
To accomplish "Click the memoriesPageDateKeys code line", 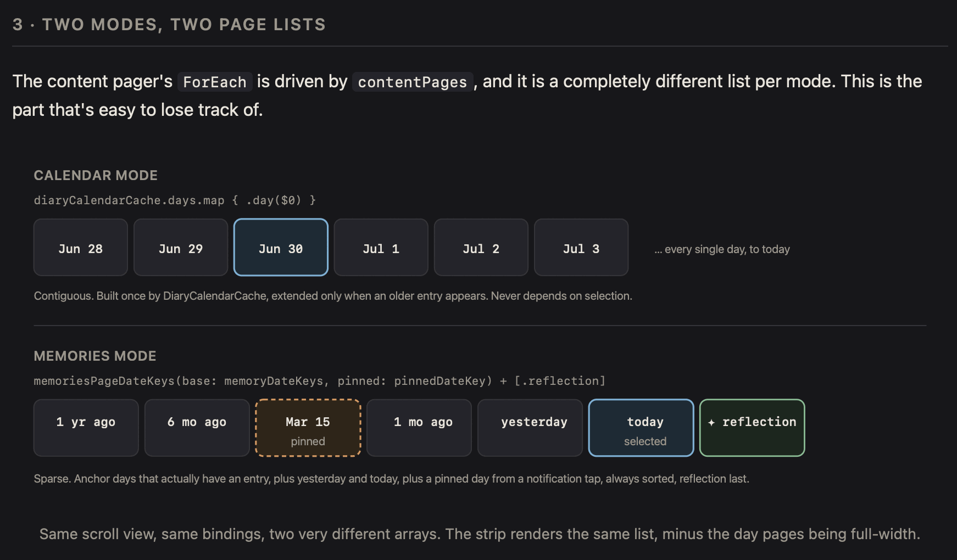I will tap(320, 381).
